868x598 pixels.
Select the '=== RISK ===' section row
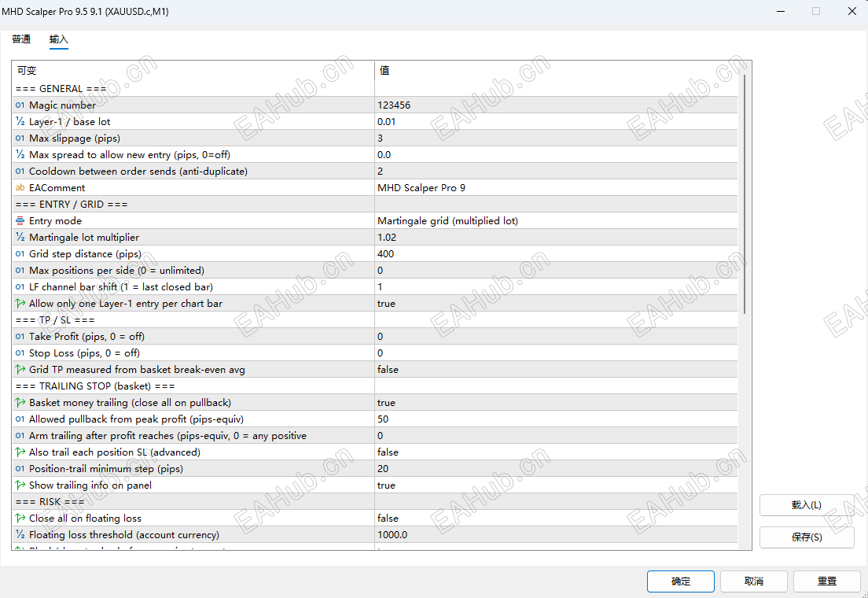(x=375, y=501)
